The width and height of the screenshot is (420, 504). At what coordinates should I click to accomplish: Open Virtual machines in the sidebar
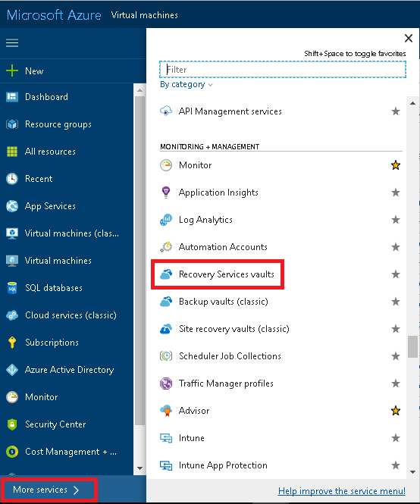click(58, 261)
